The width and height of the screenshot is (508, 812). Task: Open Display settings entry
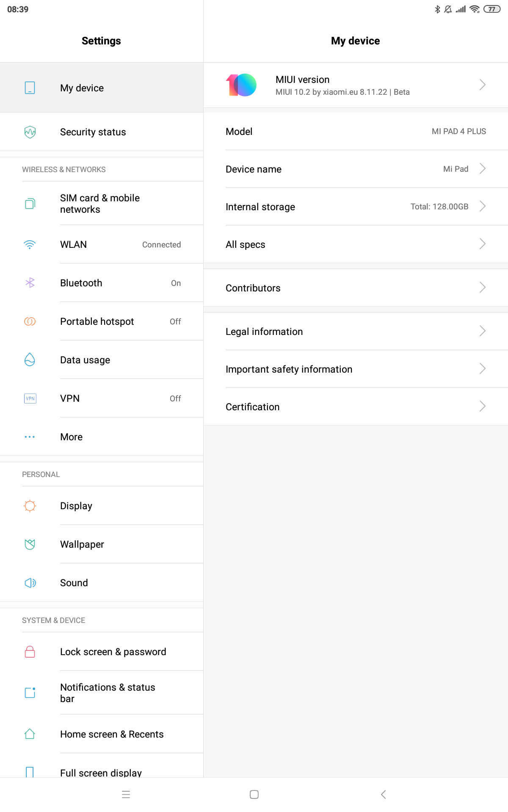coord(102,506)
